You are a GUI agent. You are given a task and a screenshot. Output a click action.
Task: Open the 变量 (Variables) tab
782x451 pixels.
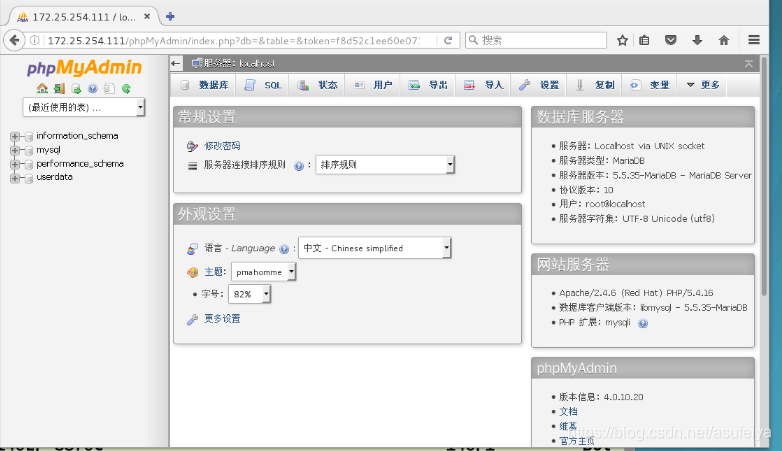(x=649, y=85)
